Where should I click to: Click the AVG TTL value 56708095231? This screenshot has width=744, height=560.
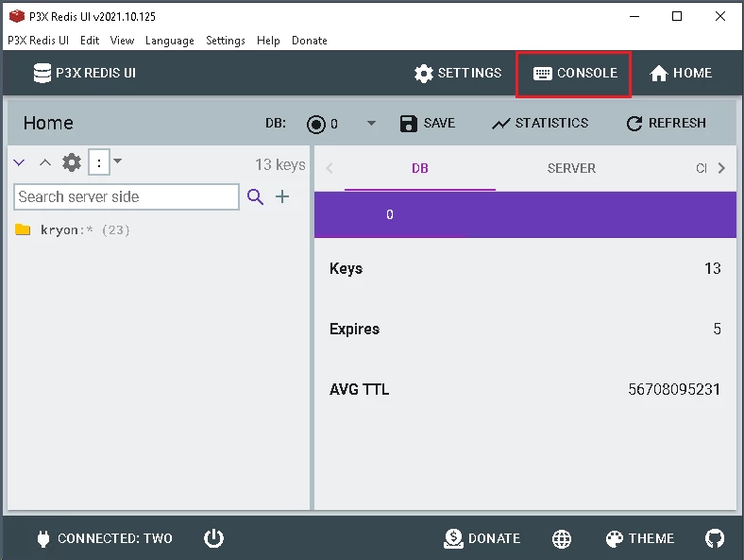(x=674, y=390)
